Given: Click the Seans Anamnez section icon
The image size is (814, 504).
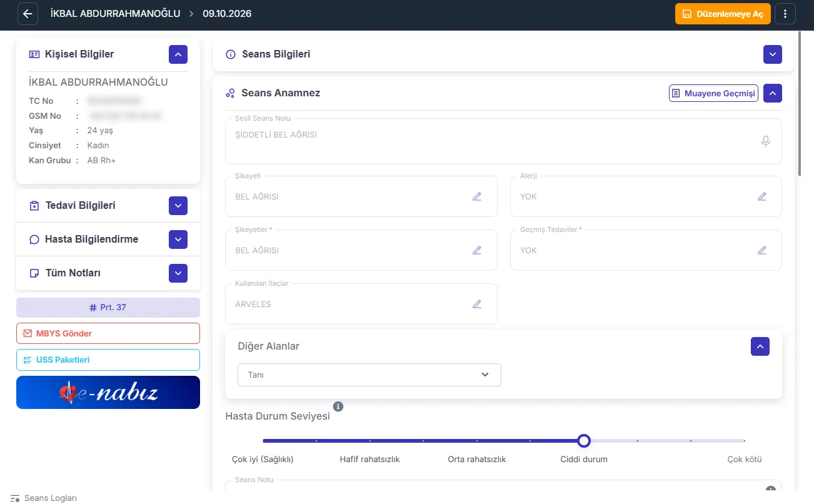Looking at the screenshot, I should point(230,93).
